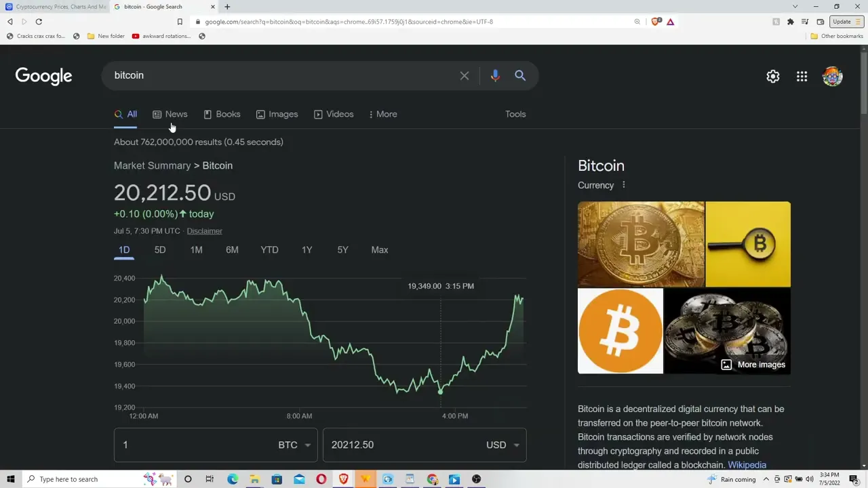Click the voice search microphone icon

tap(495, 76)
